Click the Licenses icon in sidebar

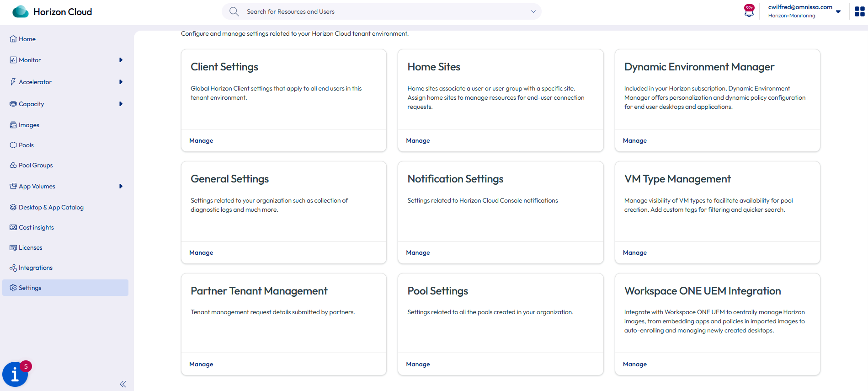point(13,247)
